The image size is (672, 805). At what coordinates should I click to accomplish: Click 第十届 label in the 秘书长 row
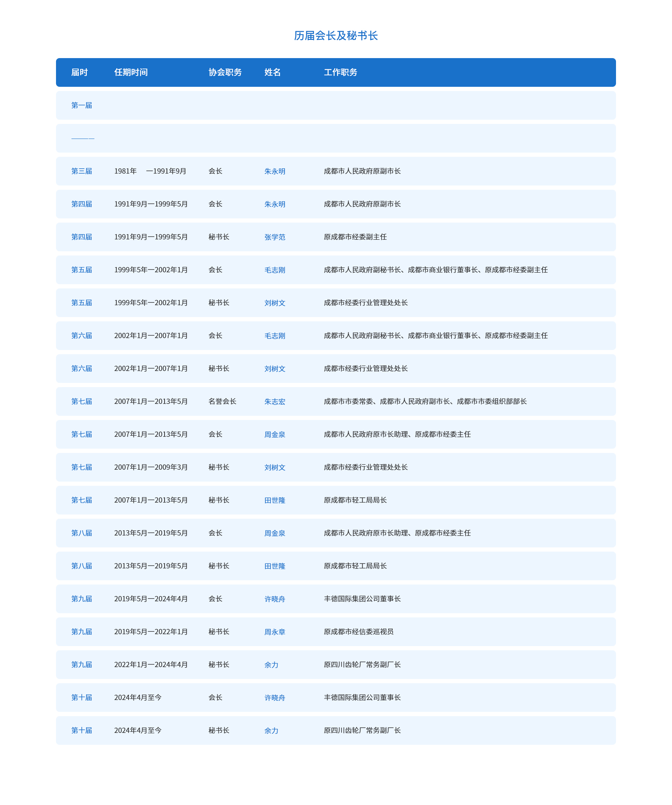point(82,731)
